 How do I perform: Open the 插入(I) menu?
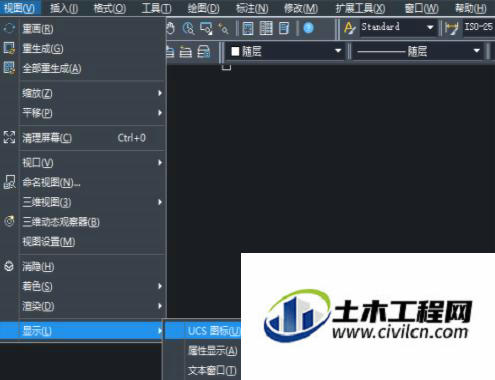click(64, 8)
